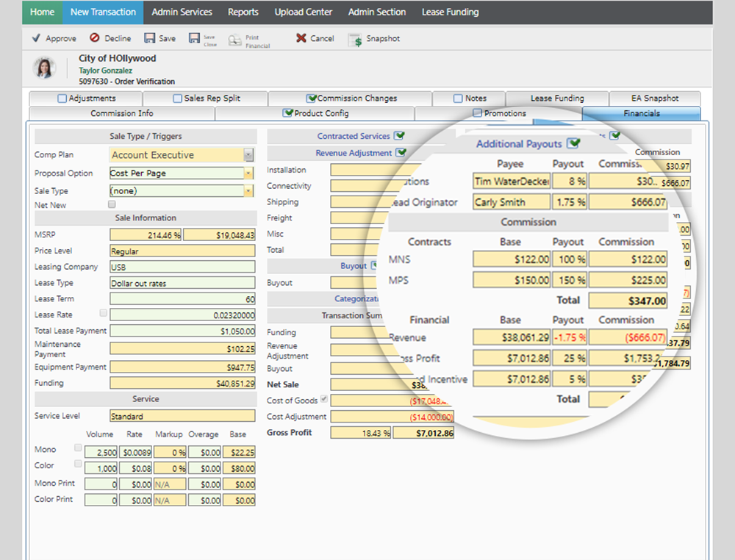Click the Approve checkmark icon
The width and height of the screenshot is (735, 560).
[x=36, y=38]
